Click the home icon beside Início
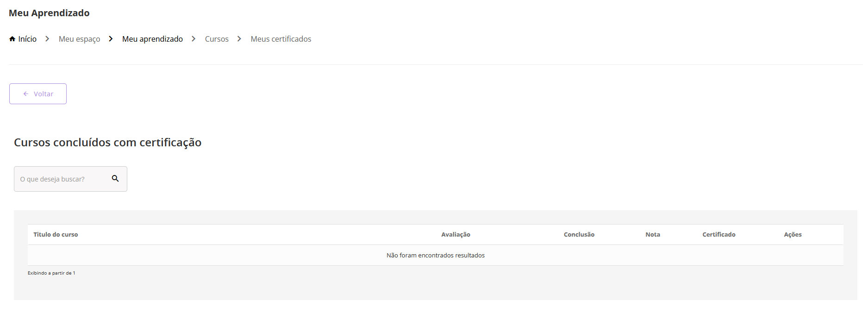Viewport: 868px width, 313px height. coord(12,39)
